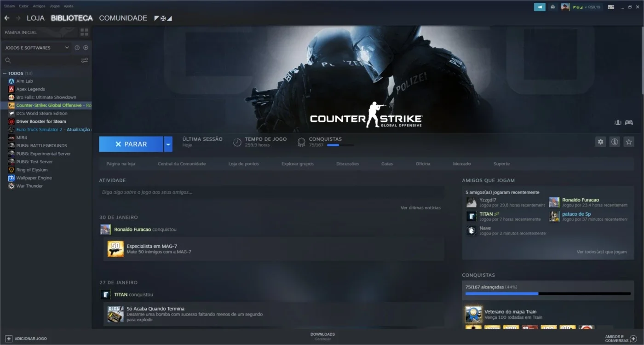This screenshot has height=345, width=644.
Task: Open Apex Legends icon in library
Action: pyautogui.click(x=11, y=89)
